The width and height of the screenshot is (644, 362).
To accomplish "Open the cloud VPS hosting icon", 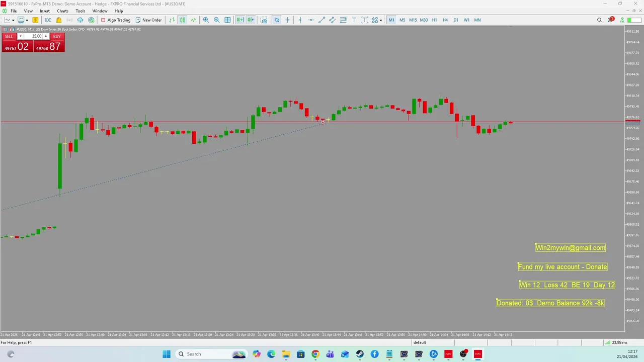I will click(80, 20).
